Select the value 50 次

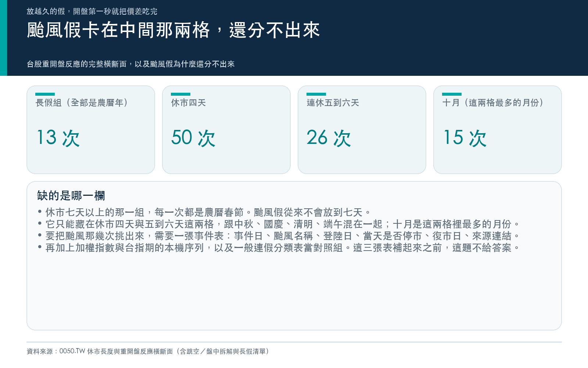coord(193,138)
